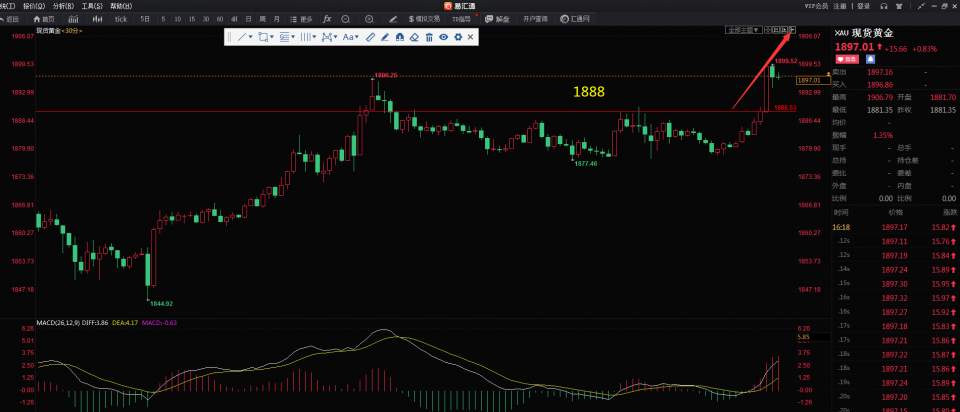Toggle the magnet snap mode
Screen dimensions: 960x412
[399, 37]
